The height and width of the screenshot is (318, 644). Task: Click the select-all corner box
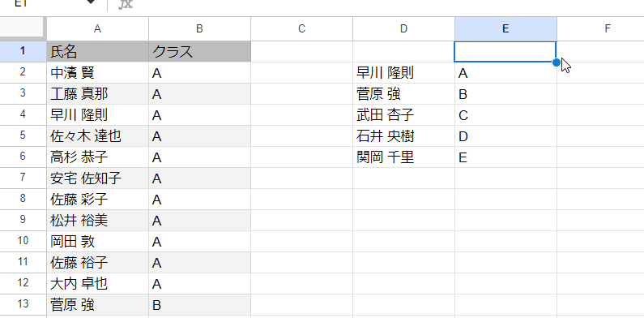pos(23,28)
